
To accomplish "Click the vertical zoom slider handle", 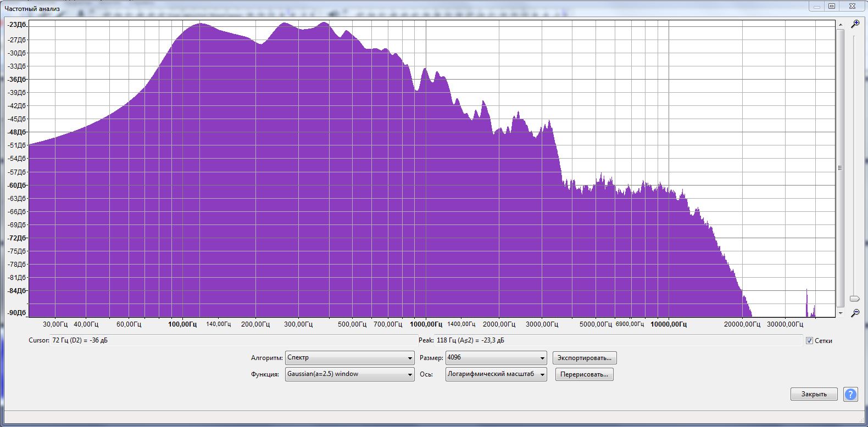I will [x=855, y=299].
